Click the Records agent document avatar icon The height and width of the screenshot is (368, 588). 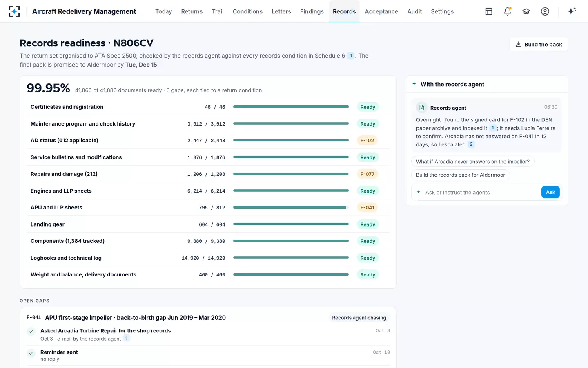tap(422, 108)
